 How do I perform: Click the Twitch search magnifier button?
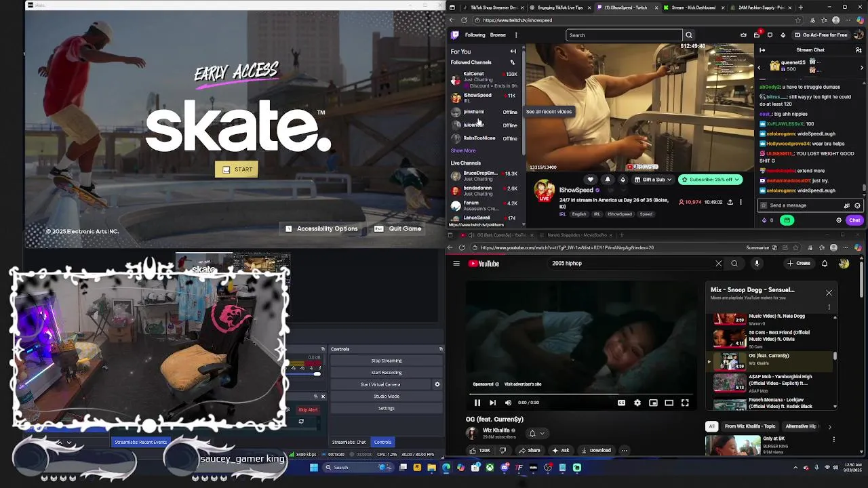(x=689, y=35)
